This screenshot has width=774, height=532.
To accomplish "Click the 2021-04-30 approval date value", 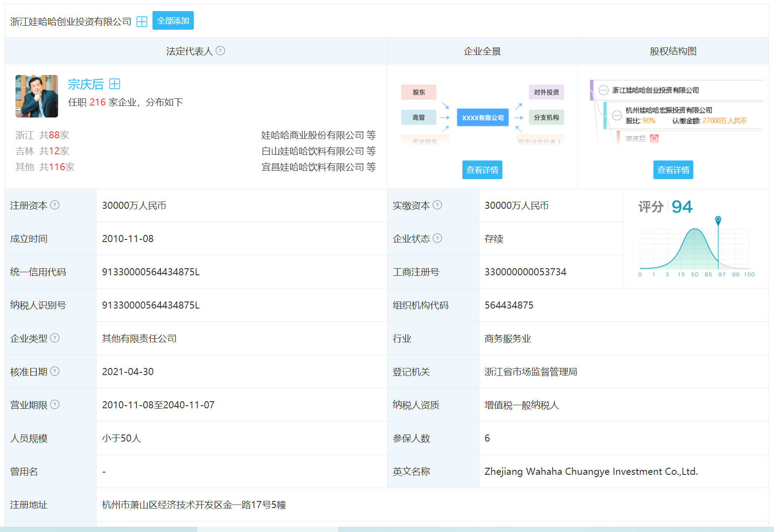I will [x=128, y=372].
